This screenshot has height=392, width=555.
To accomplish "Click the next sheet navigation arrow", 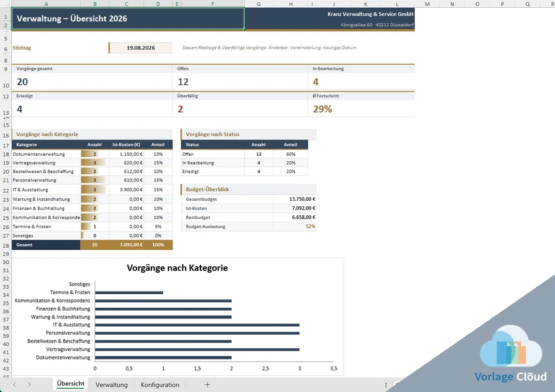I will 29,384.
